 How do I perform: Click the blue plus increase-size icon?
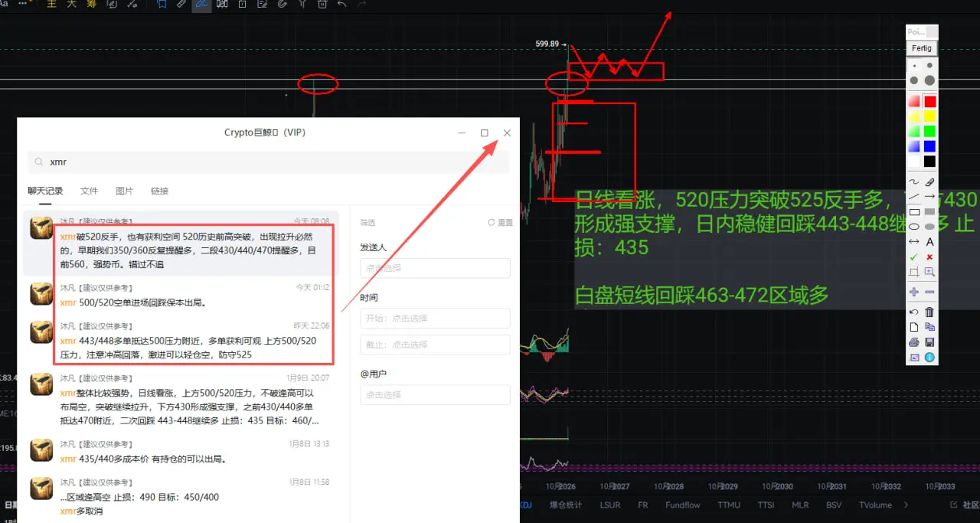click(914, 292)
